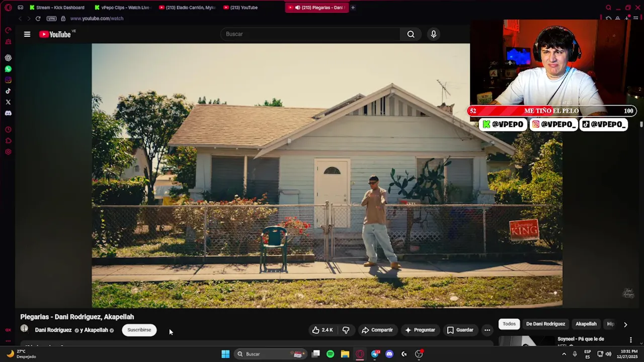Open the Windows Start menu
The width and height of the screenshot is (644, 362).
click(x=225, y=354)
